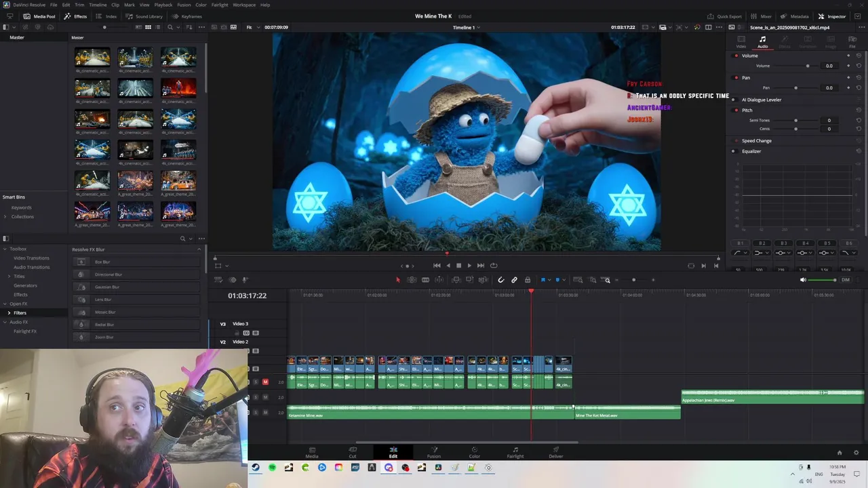This screenshot has height=488, width=868.
Task: Open the Fairlight menu
Action: [220, 5]
